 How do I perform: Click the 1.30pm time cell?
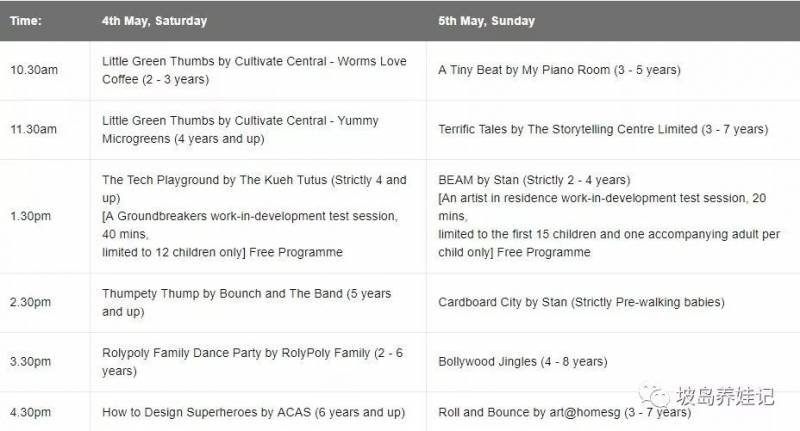pyautogui.click(x=30, y=216)
